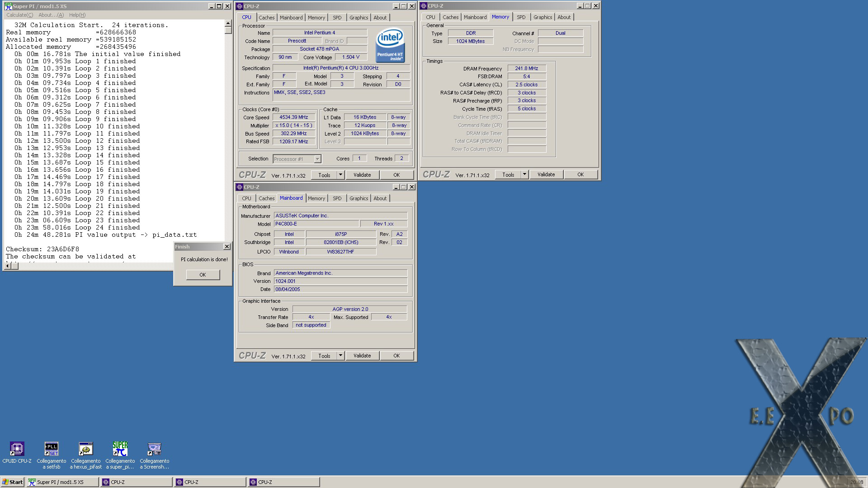Open SPD tab in CPU-Z CPU window
This screenshot has height=488, width=868.
coord(337,18)
